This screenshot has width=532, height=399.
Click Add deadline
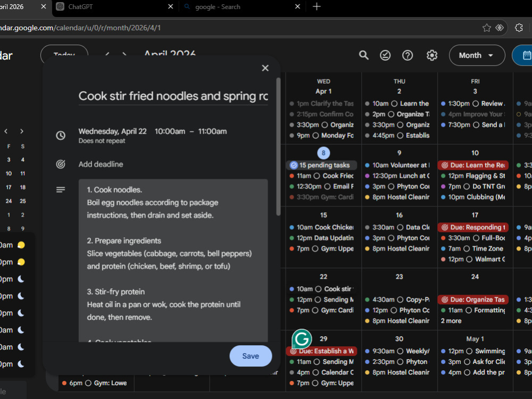pos(101,164)
